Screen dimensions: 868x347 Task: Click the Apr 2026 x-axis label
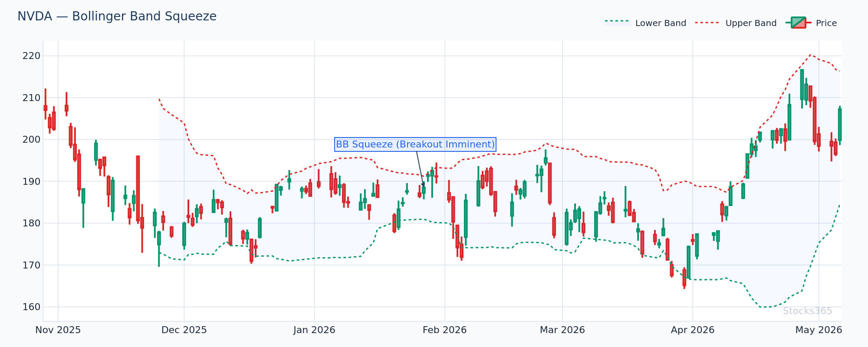[692, 330]
